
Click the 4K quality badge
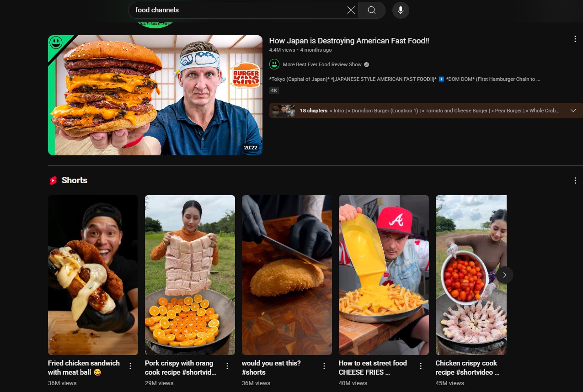click(x=274, y=90)
